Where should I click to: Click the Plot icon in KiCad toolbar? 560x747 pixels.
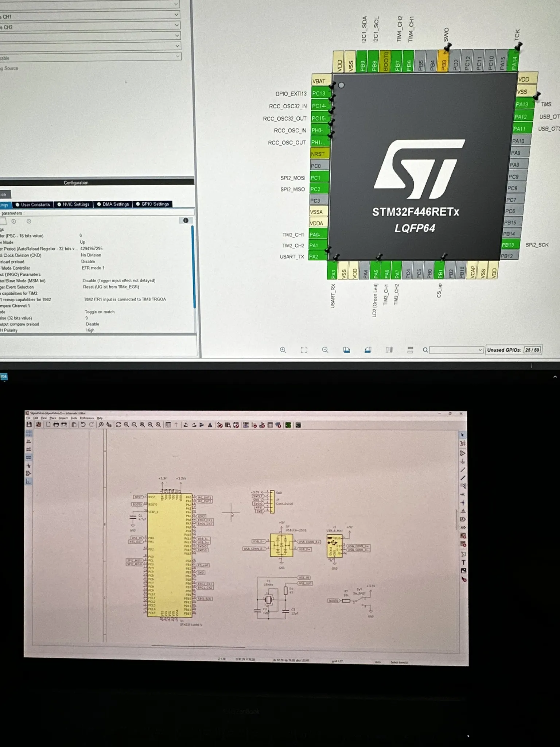pyautogui.click(x=64, y=425)
